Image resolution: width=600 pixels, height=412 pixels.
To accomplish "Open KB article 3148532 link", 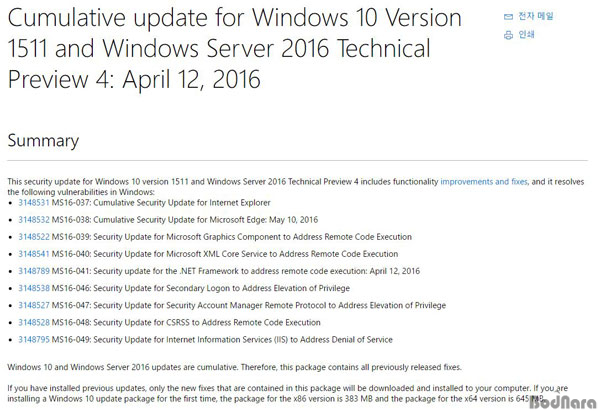I will (34, 220).
